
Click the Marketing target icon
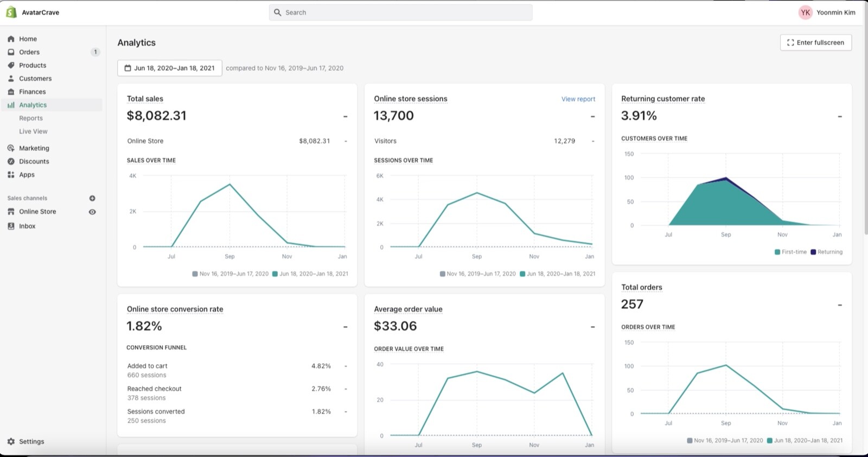[11, 148]
